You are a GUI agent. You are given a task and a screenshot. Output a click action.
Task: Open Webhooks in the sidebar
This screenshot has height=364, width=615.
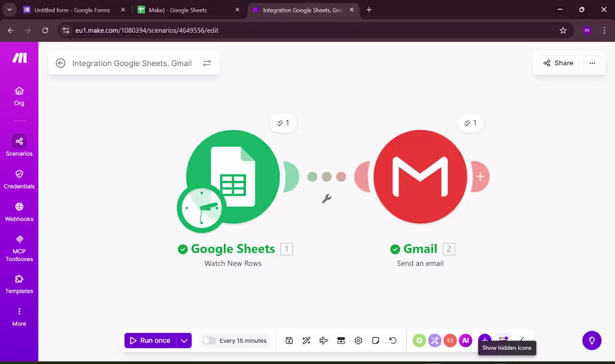(19, 212)
